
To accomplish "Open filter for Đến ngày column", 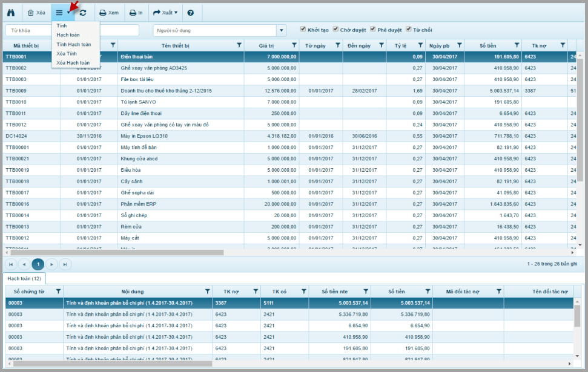I will click(381, 45).
